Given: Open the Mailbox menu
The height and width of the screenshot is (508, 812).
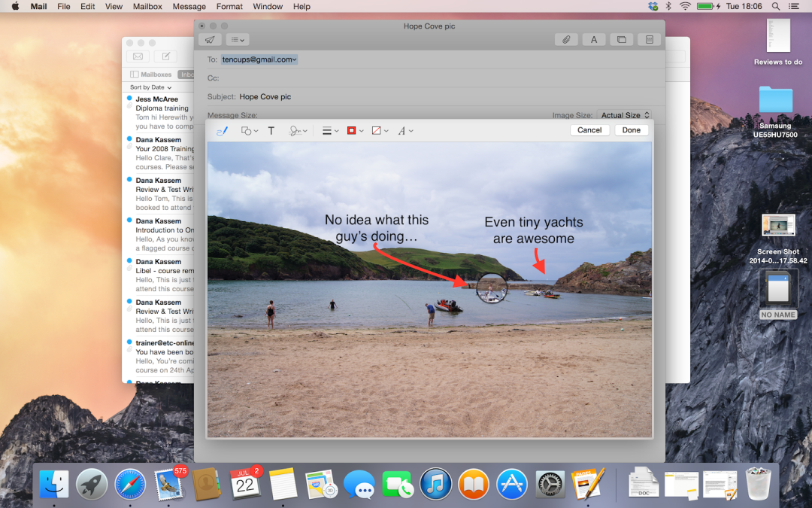Looking at the screenshot, I should 147,6.
